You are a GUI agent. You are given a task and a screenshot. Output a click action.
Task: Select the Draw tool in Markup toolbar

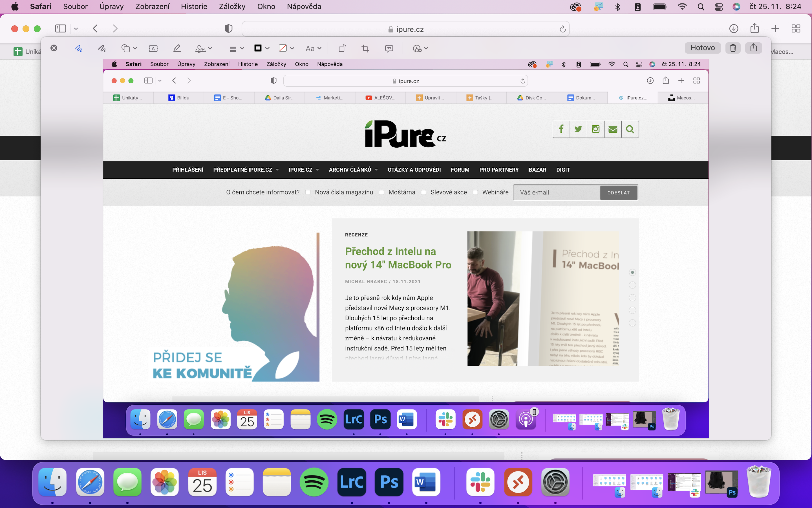tap(102, 48)
